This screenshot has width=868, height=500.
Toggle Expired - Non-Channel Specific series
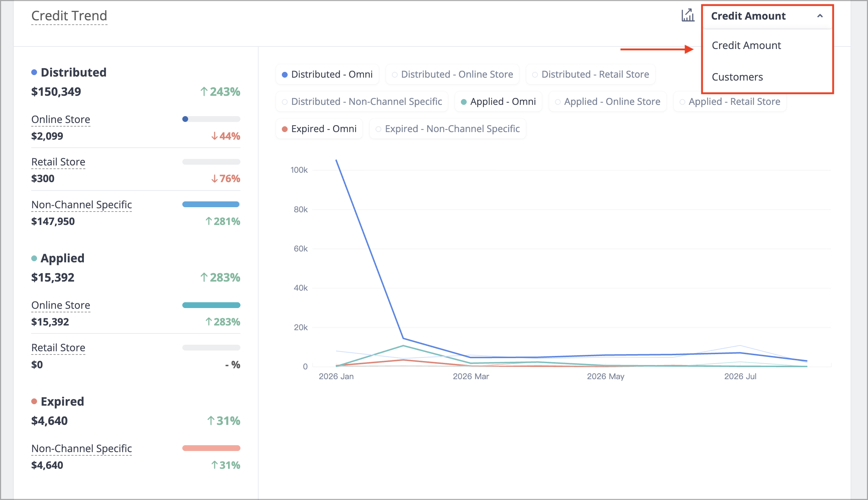point(448,129)
